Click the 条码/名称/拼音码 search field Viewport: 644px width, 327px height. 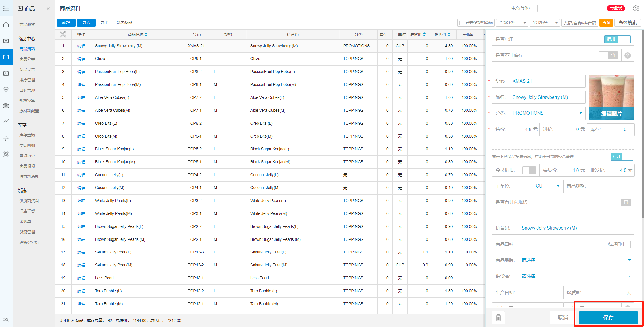580,23
